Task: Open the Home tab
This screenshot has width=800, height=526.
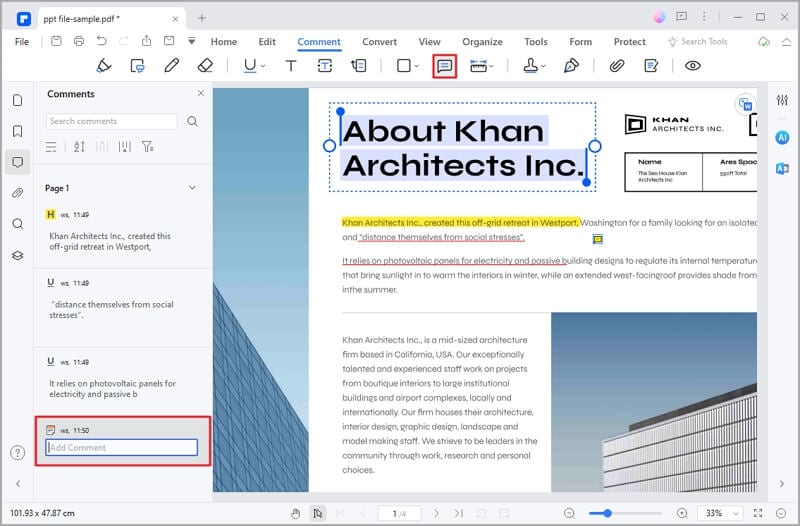Action: 223,42
